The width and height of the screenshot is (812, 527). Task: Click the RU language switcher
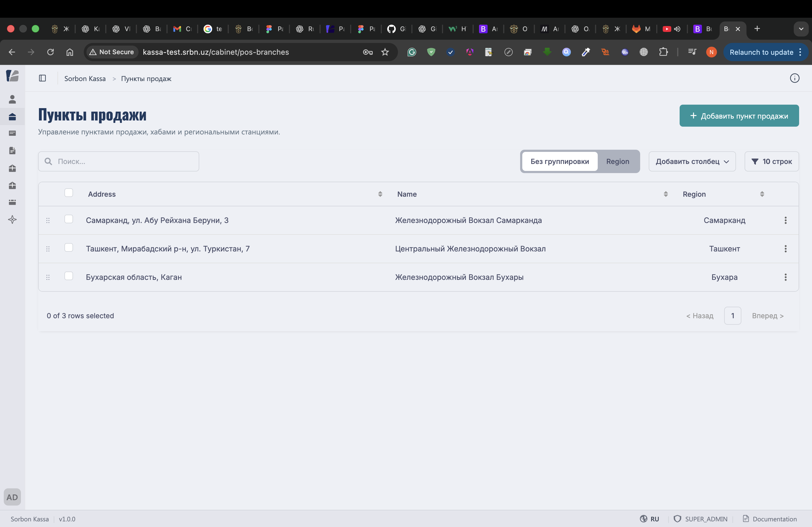pyautogui.click(x=650, y=519)
